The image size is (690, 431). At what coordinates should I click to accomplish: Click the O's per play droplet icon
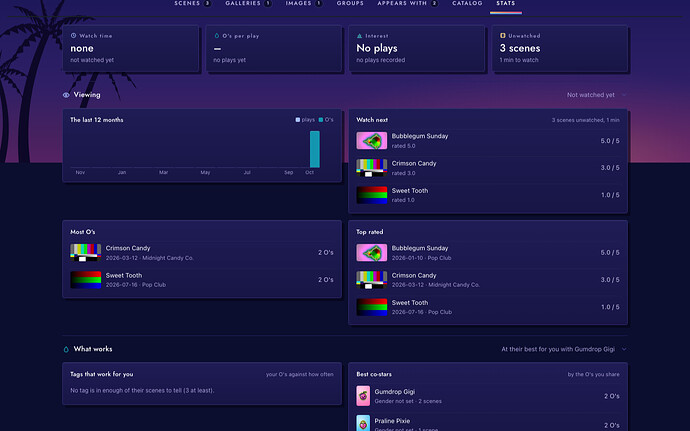(x=217, y=36)
